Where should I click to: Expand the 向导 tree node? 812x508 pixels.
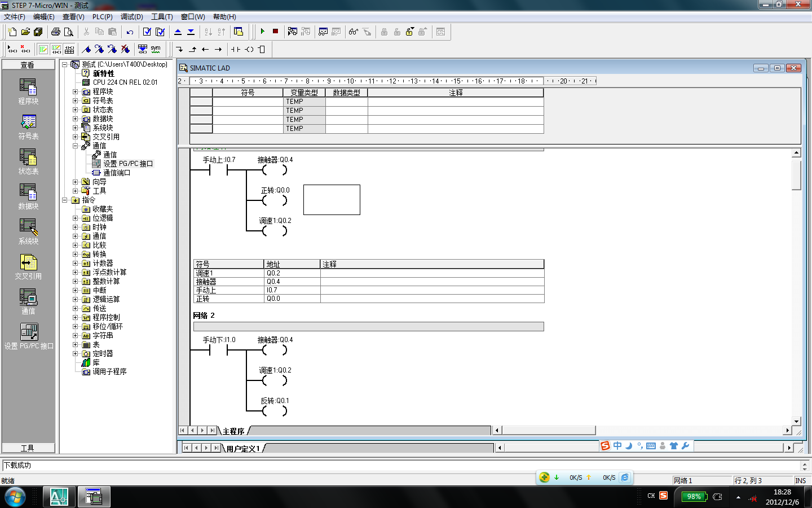[x=76, y=182]
